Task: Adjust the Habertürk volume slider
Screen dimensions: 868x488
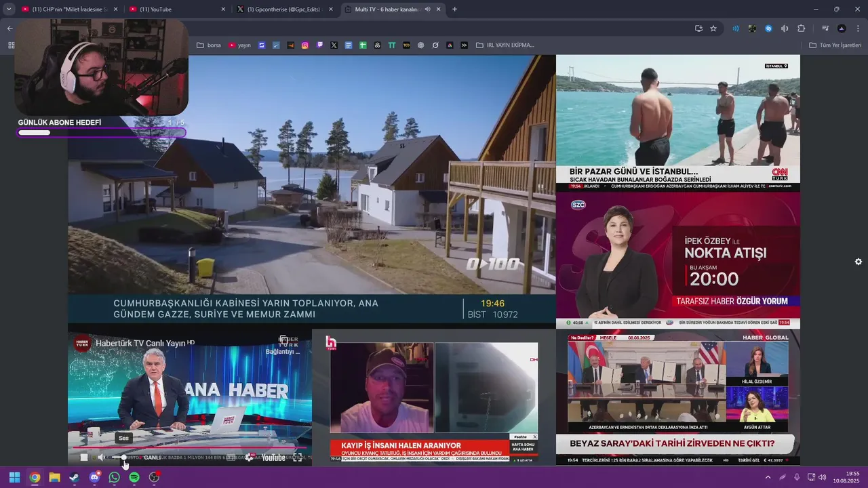Action: [121, 457]
